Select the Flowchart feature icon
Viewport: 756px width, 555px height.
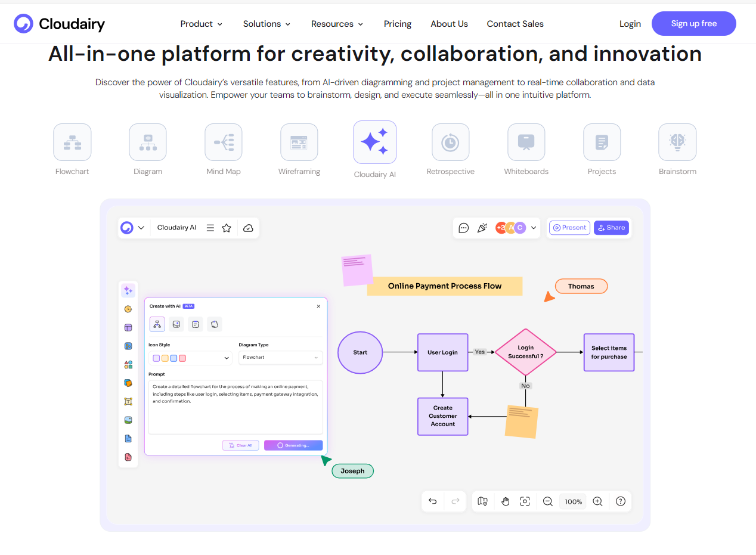72,142
